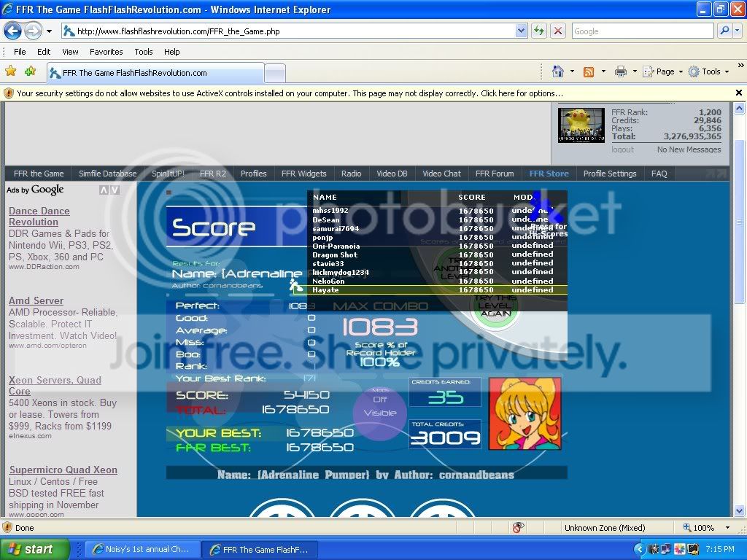747x560 pixels.
Task: Open the Dance Dance Revolution ad link
Action: point(39,217)
